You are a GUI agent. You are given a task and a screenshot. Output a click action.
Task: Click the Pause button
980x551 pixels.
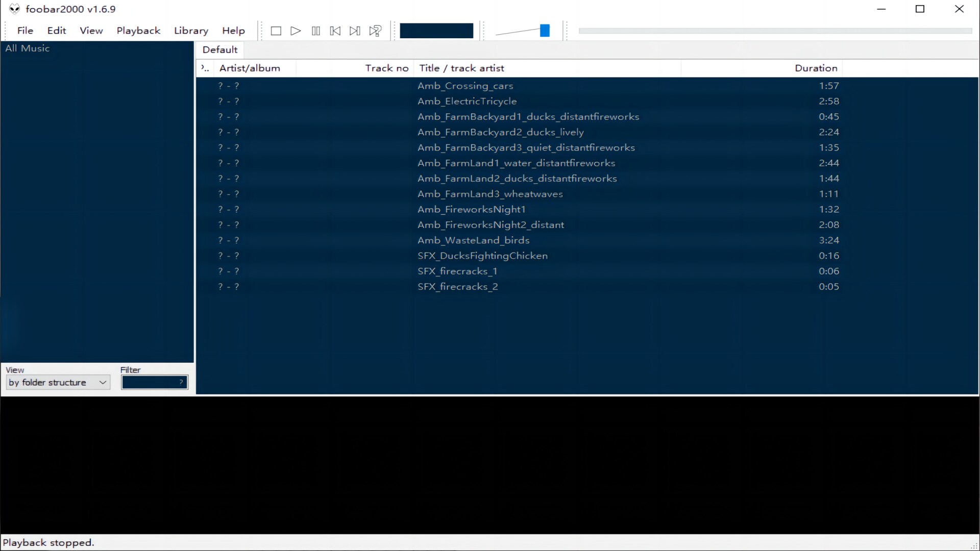tap(316, 31)
